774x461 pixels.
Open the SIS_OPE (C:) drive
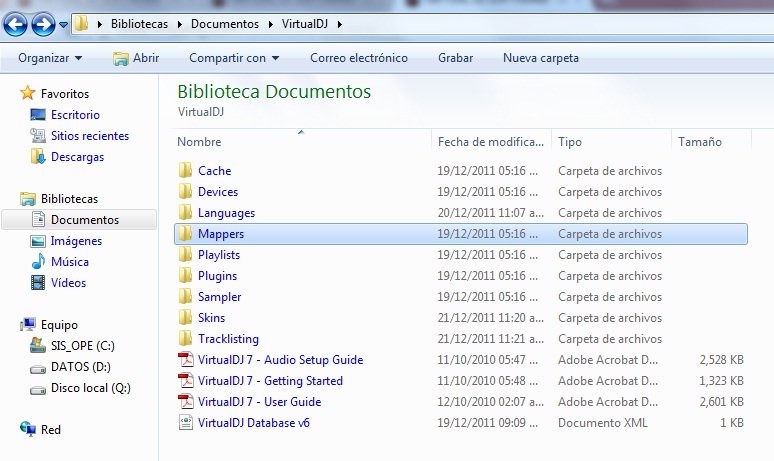[x=82, y=346]
